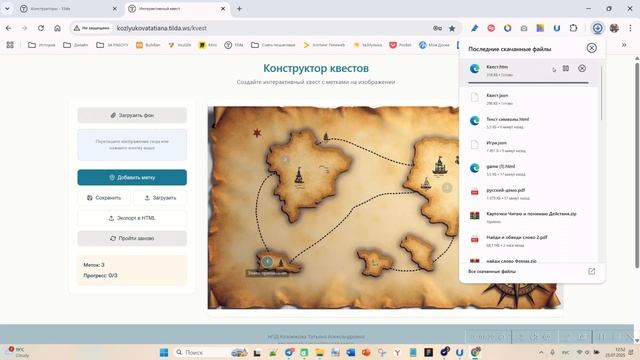Click the taskbar search box
This screenshot has height=360, width=640.
210,352
